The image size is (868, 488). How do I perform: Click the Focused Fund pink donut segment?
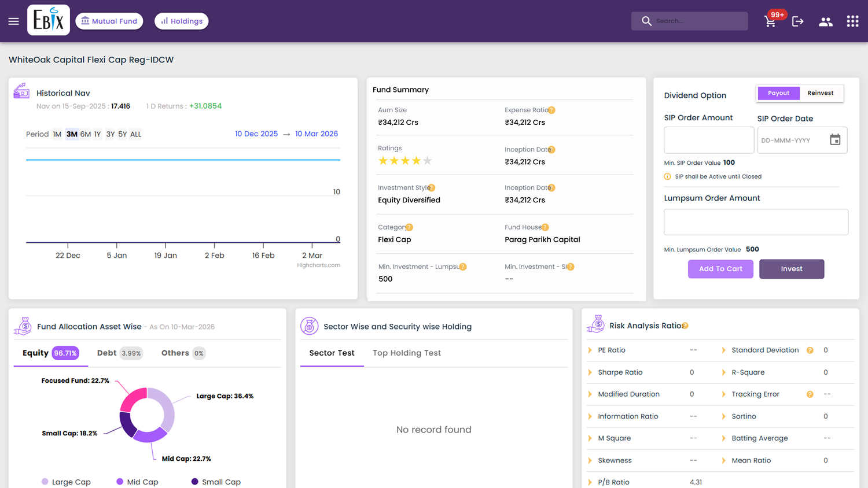[x=132, y=398]
